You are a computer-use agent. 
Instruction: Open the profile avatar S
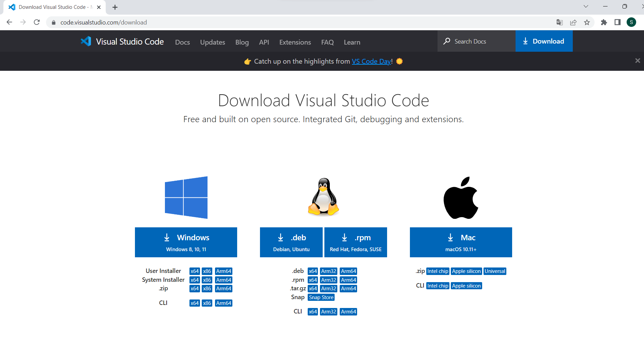point(631,22)
